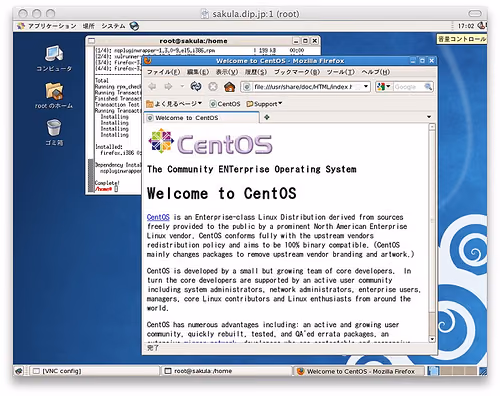Select the first workspace in switcher
The width and height of the screenshot is (500, 396).
(x=433, y=371)
